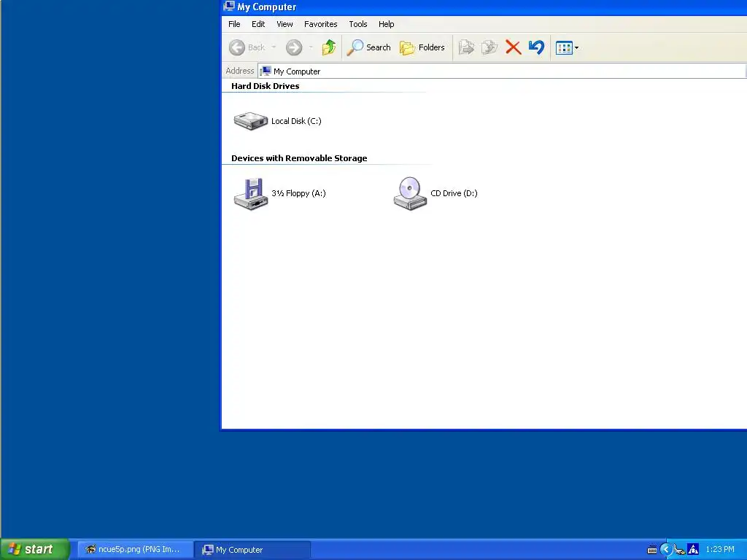Expand the Forward history dropdown arrow
Image resolution: width=747 pixels, height=560 pixels.
coord(311,47)
